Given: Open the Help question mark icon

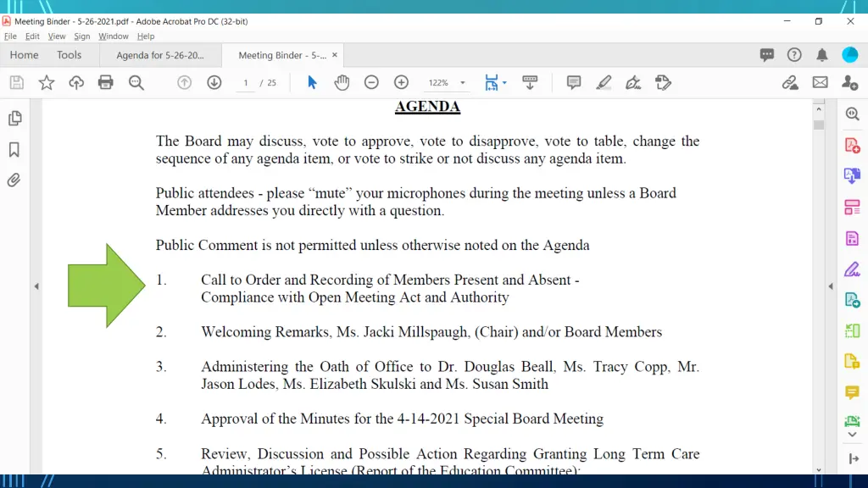Looking at the screenshot, I should (x=794, y=55).
